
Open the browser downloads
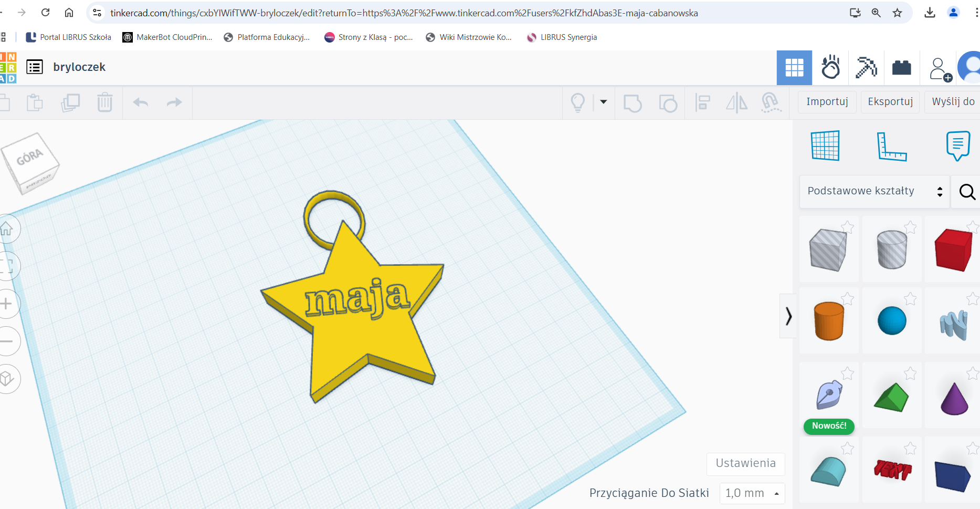pyautogui.click(x=930, y=13)
